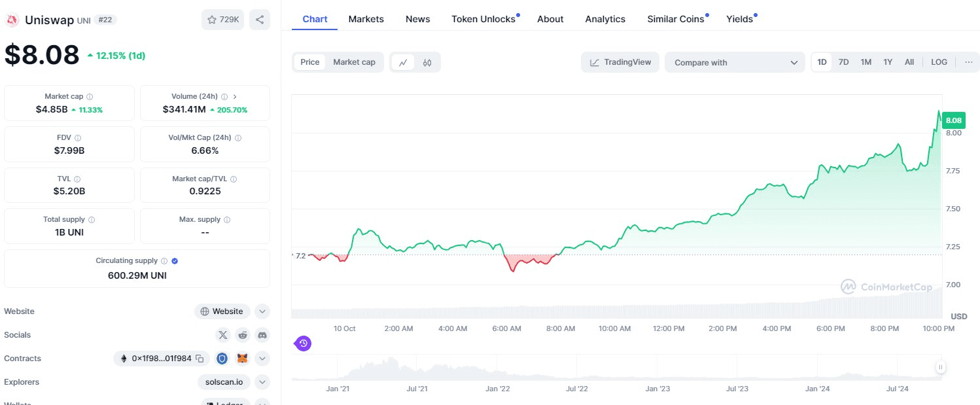Image resolution: width=980 pixels, height=405 pixels.
Task: Set chart range to 1D
Action: [x=822, y=62]
